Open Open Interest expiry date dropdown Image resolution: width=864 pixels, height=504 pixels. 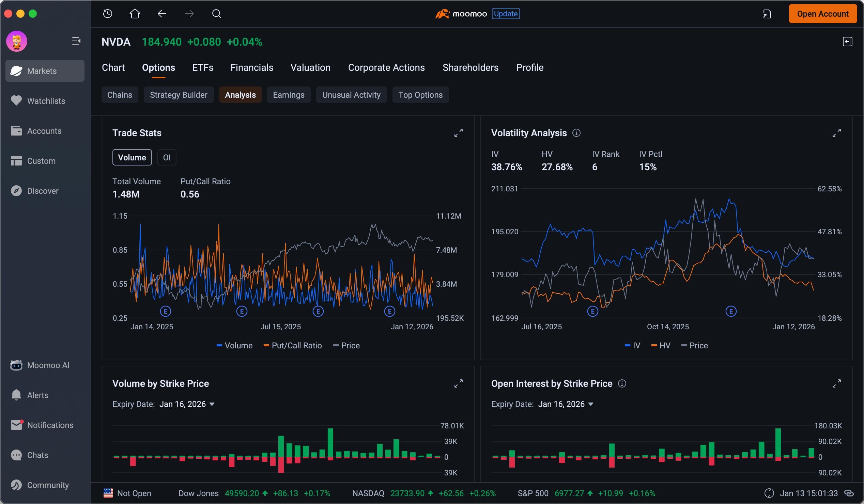click(566, 404)
